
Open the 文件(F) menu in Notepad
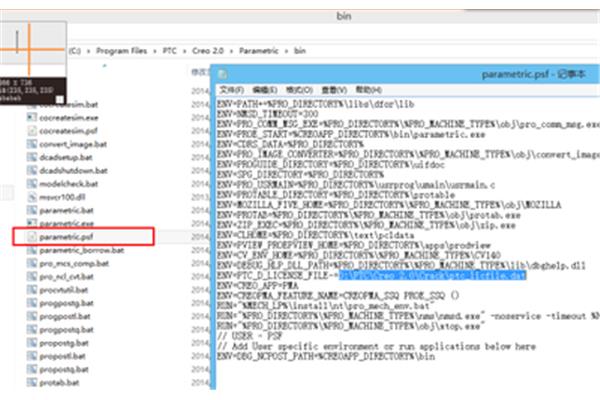(x=232, y=90)
